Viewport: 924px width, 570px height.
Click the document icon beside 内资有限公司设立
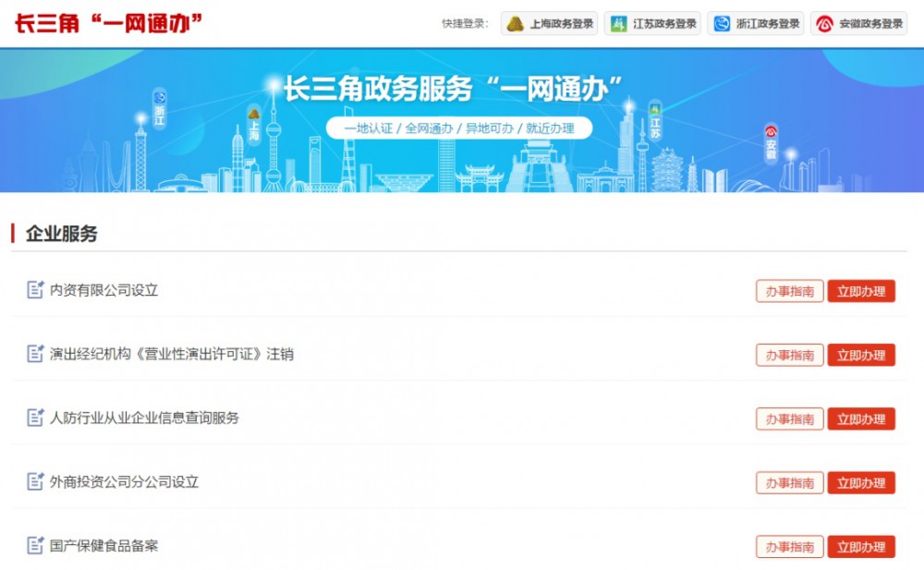pos(35,289)
